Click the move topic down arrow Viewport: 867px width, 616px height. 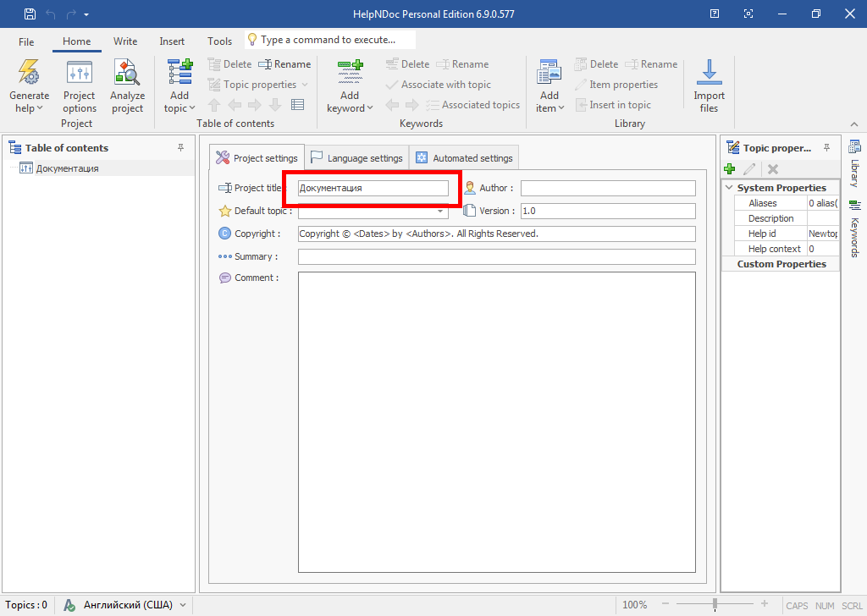click(275, 104)
